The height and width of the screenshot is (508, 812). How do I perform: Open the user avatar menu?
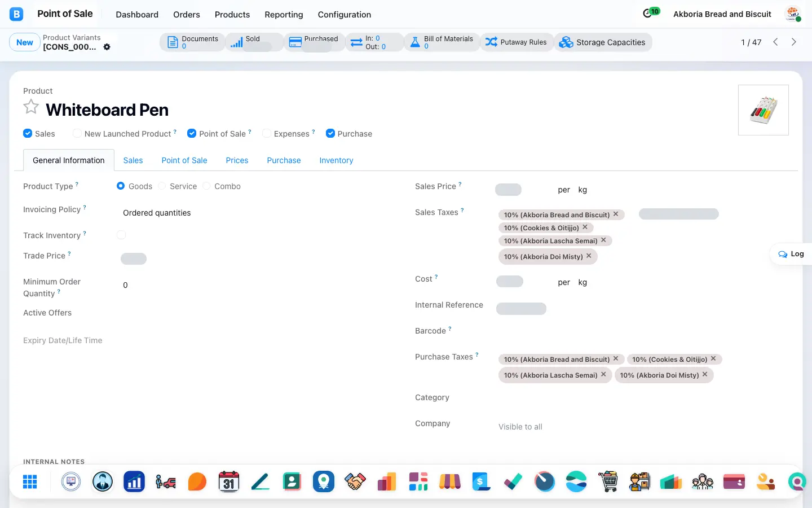tap(793, 14)
